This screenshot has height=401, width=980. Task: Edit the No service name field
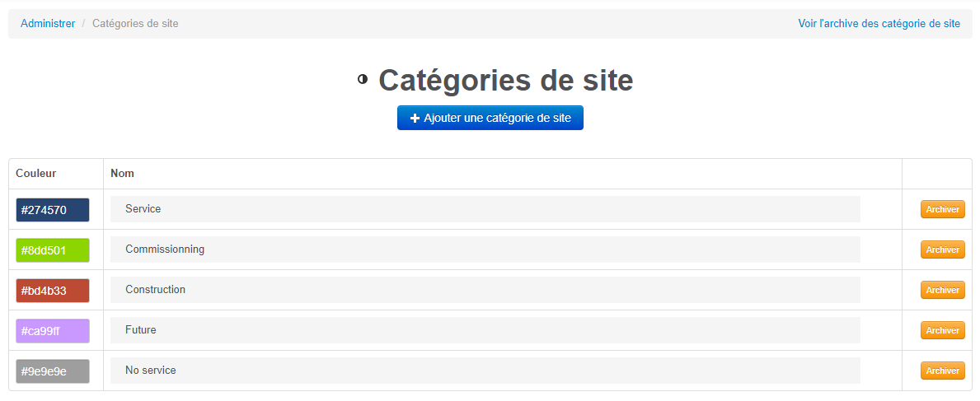(485, 371)
